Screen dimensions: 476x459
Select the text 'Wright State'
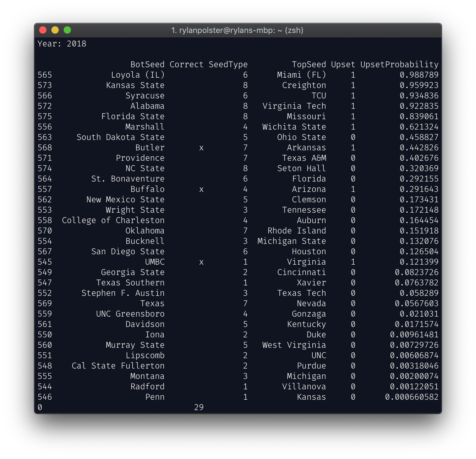(135, 210)
